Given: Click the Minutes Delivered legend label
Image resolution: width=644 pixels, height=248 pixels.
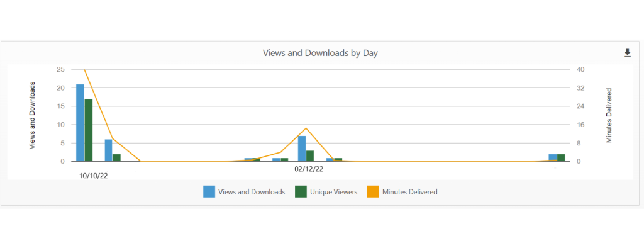Looking at the screenshot, I should click(x=409, y=192).
